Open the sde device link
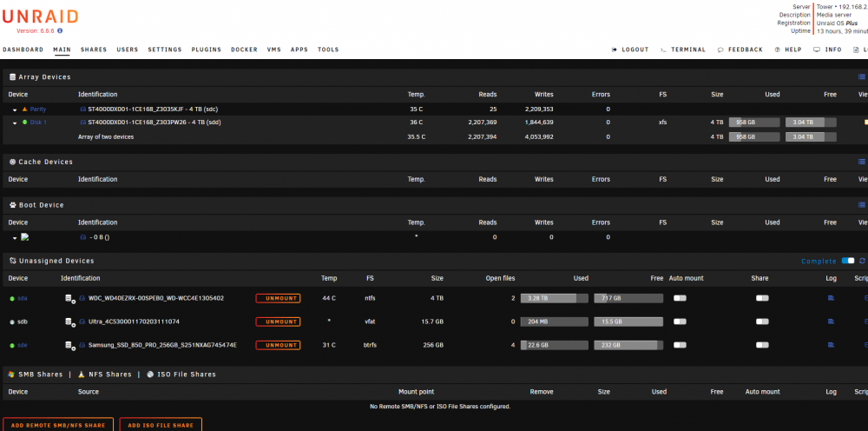This screenshot has height=431, width=868. 23,345
